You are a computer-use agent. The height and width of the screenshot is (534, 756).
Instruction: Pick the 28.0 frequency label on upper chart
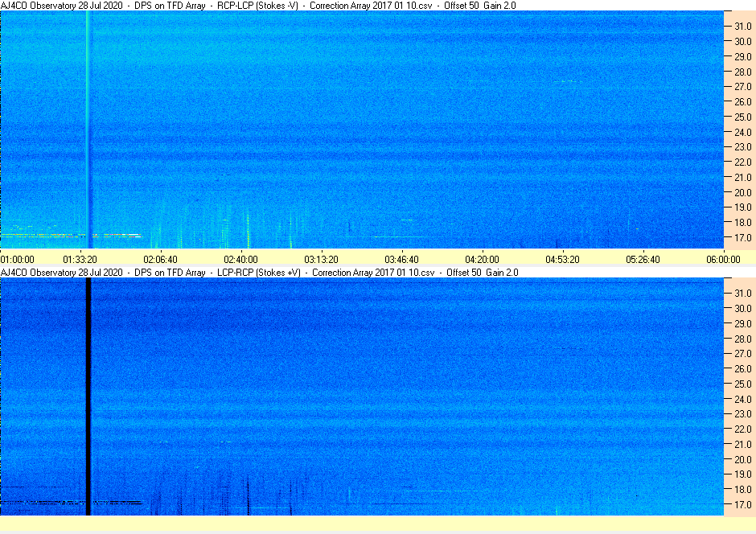pyautogui.click(x=743, y=72)
